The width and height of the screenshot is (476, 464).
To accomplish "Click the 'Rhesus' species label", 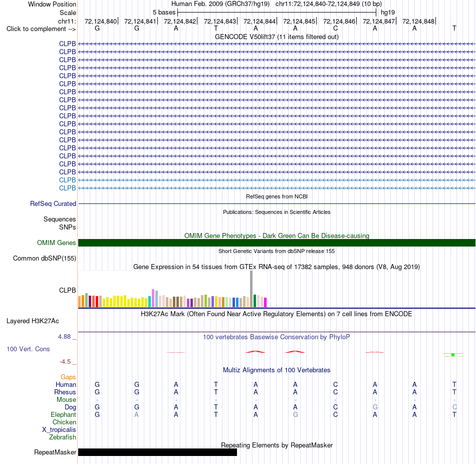I will [x=65, y=392].
